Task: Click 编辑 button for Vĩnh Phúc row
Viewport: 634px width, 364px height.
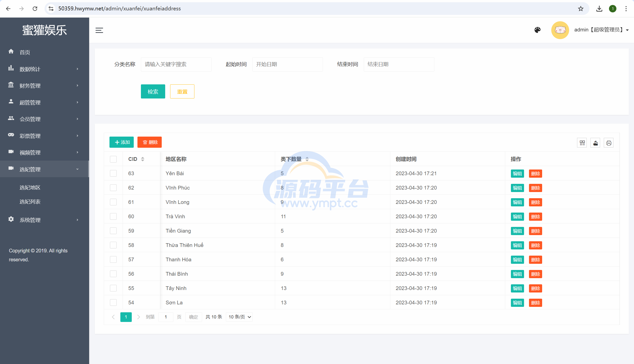Action: [517, 188]
